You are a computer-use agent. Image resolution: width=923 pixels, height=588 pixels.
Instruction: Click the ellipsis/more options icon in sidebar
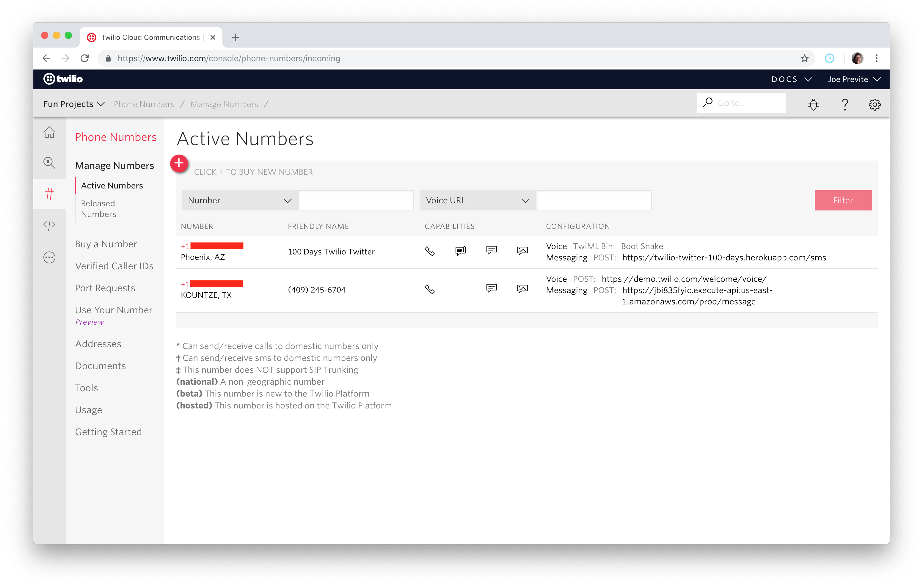[x=51, y=258]
